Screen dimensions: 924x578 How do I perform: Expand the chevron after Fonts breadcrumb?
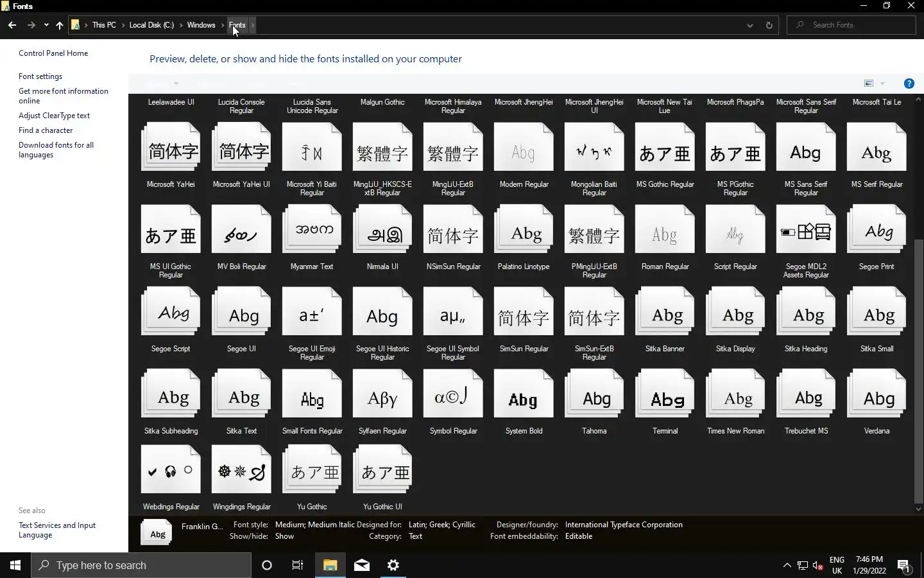pyautogui.click(x=253, y=25)
